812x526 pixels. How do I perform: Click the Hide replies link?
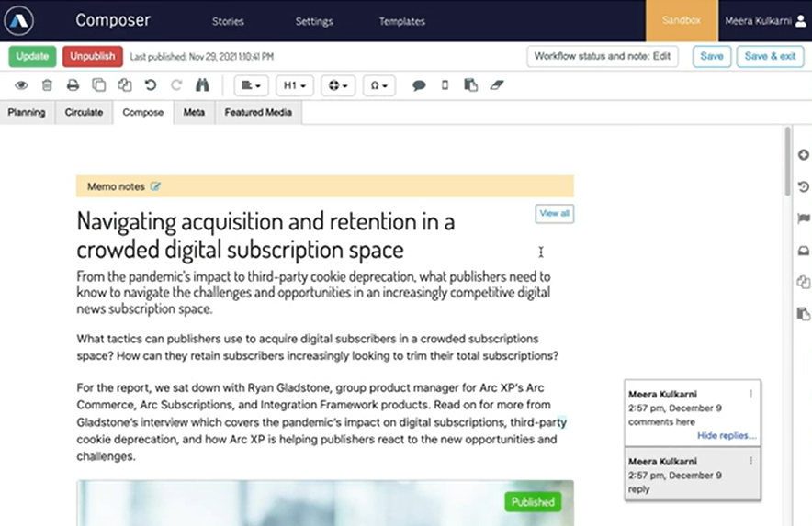[727, 435]
